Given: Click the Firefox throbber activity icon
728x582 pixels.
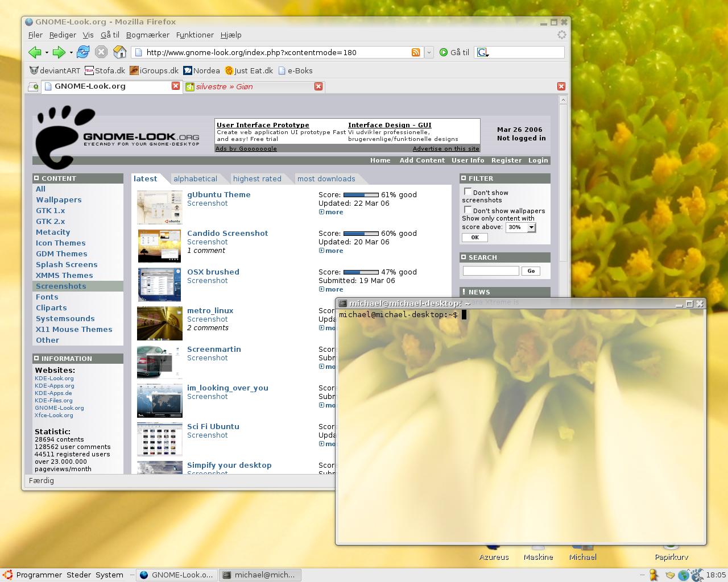Looking at the screenshot, I should [x=562, y=35].
